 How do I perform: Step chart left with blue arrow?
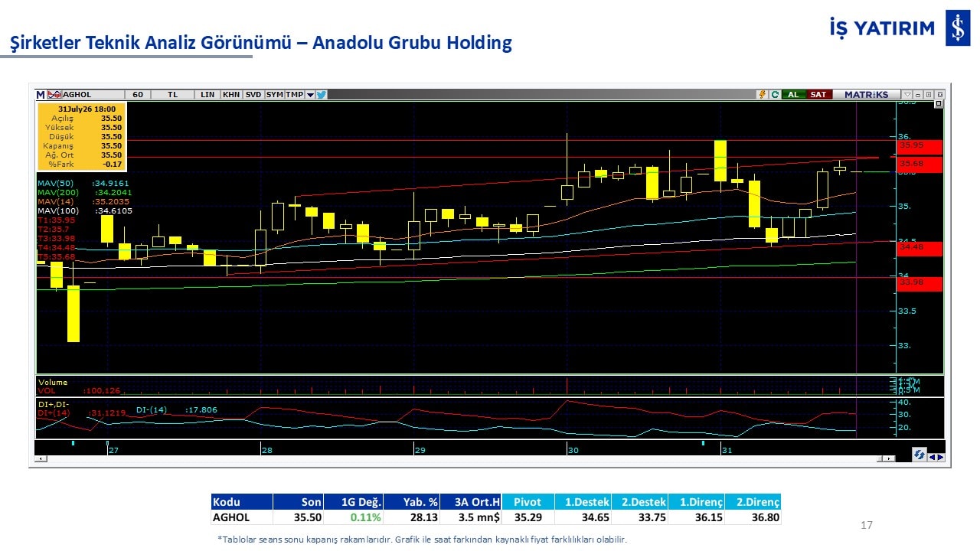tap(932, 458)
